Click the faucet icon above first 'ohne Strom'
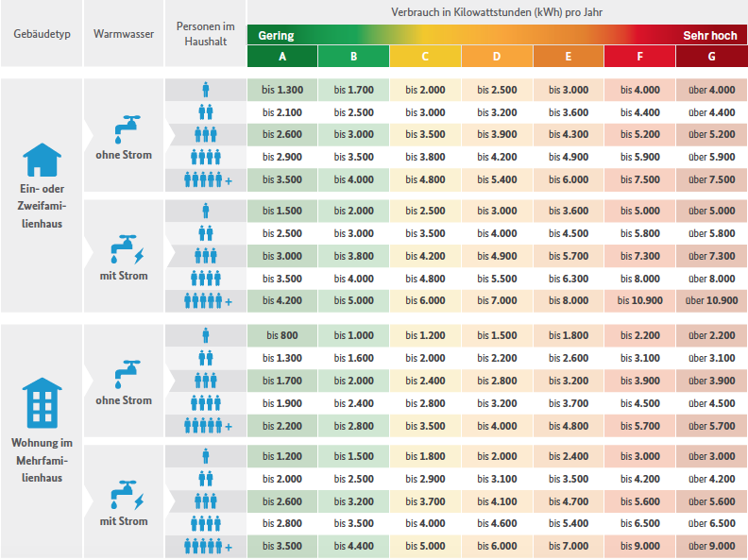The image size is (748, 560). coord(127,129)
